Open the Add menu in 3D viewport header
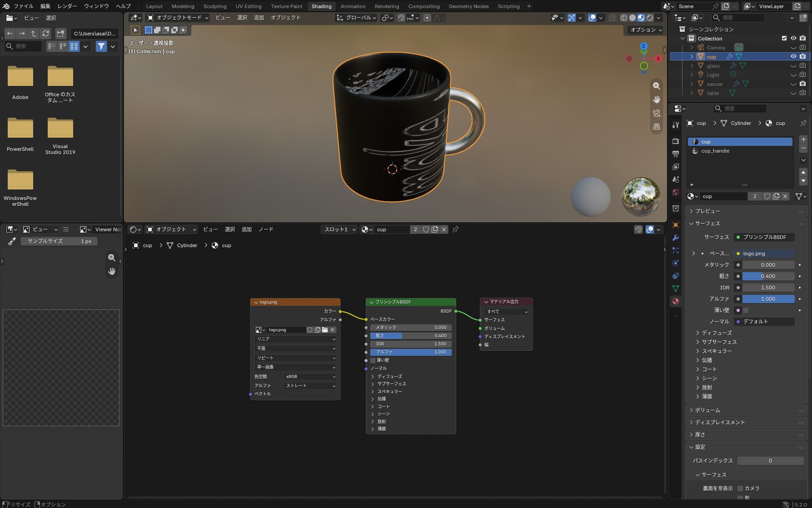 (x=259, y=18)
